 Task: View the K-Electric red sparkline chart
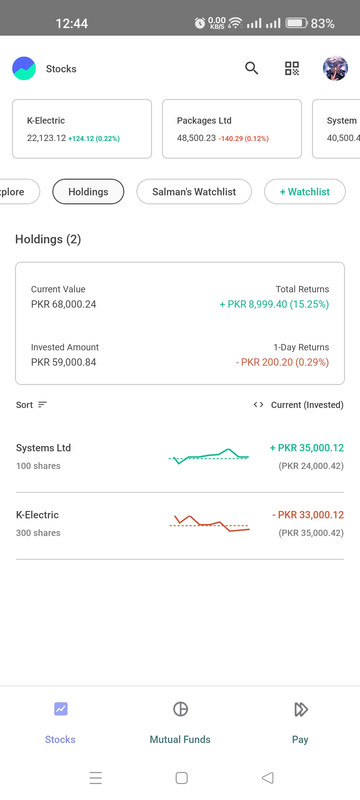coord(210,523)
